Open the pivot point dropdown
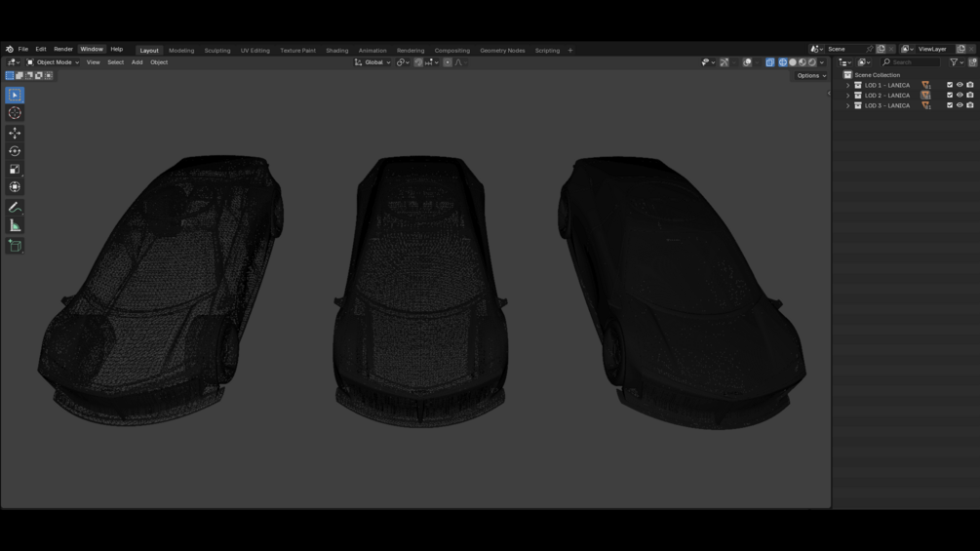The height and width of the screenshot is (551, 980). coord(403,62)
